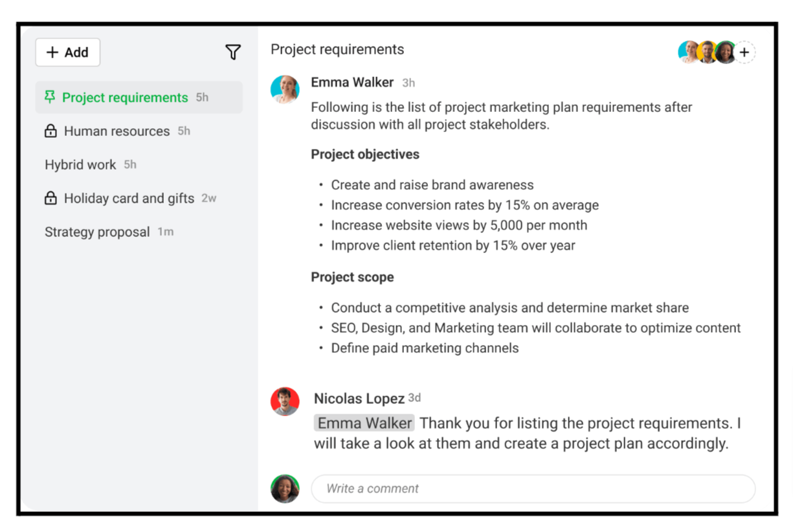The width and height of the screenshot is (793, 532).
Task: Click the Emma Walker mention tag
Action: click(x=364, y=423)
